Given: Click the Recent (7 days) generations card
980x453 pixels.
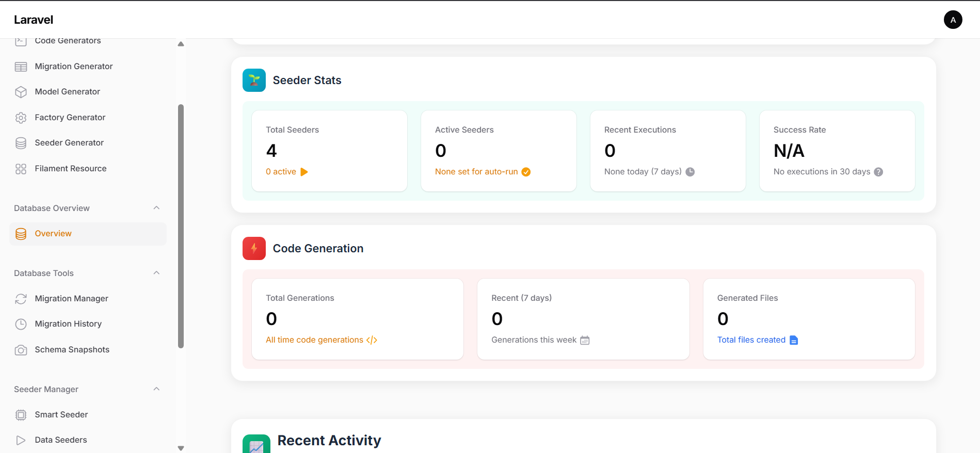Looking at the screenshot, I should point(583,319).
